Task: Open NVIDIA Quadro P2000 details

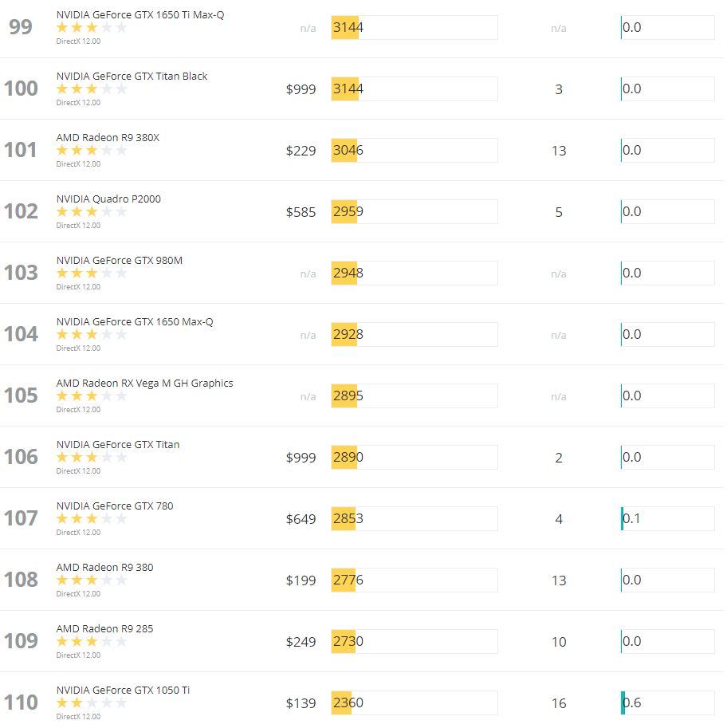Action: pos(108,199)
